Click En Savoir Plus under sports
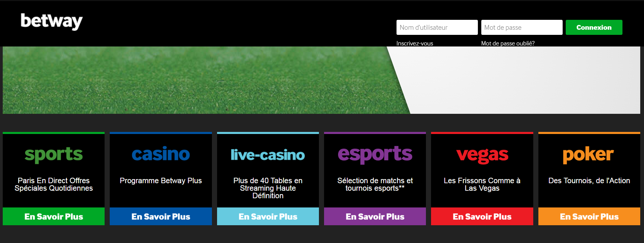 tap(54, 216)
